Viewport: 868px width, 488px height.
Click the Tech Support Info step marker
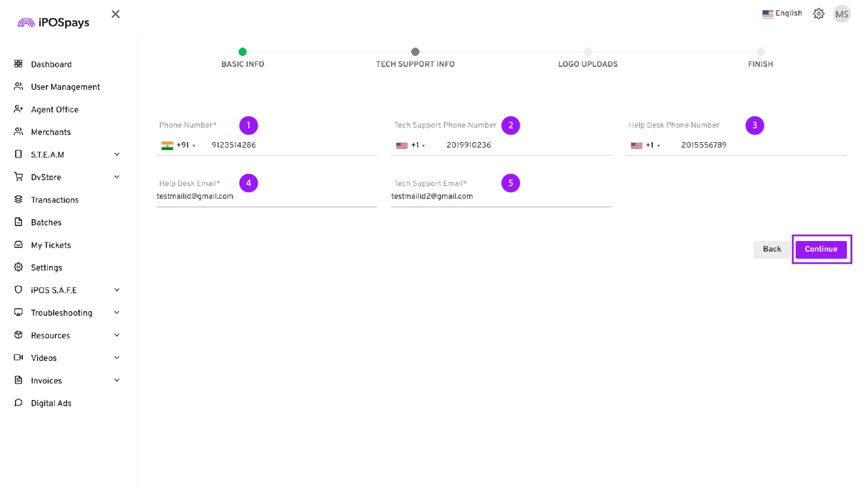[415, 52]
